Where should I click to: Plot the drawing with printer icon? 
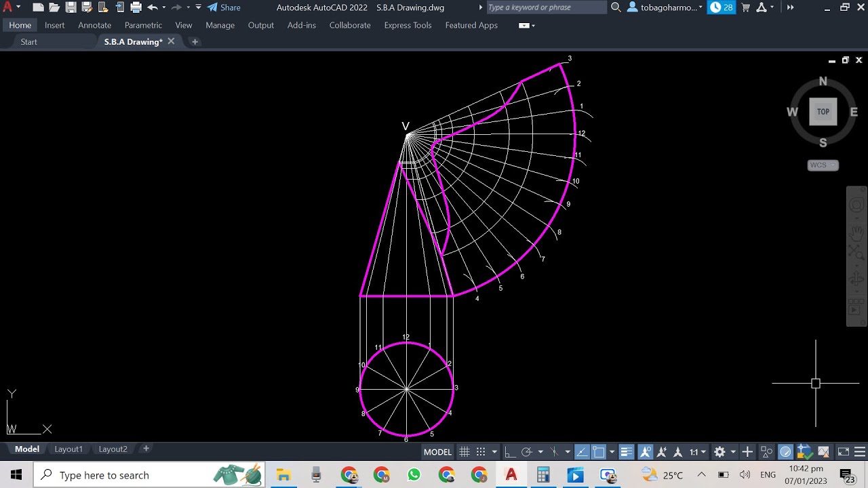click(136, 7)
